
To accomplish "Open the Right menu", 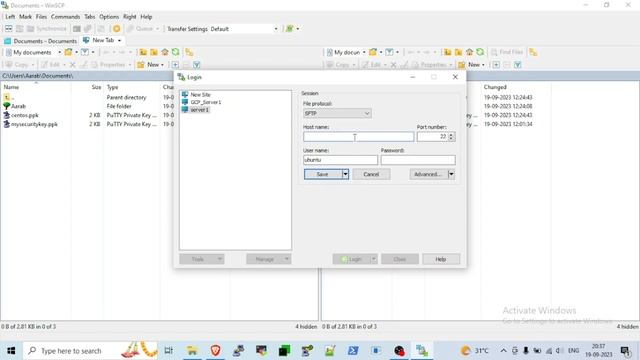I will [130, 17].
